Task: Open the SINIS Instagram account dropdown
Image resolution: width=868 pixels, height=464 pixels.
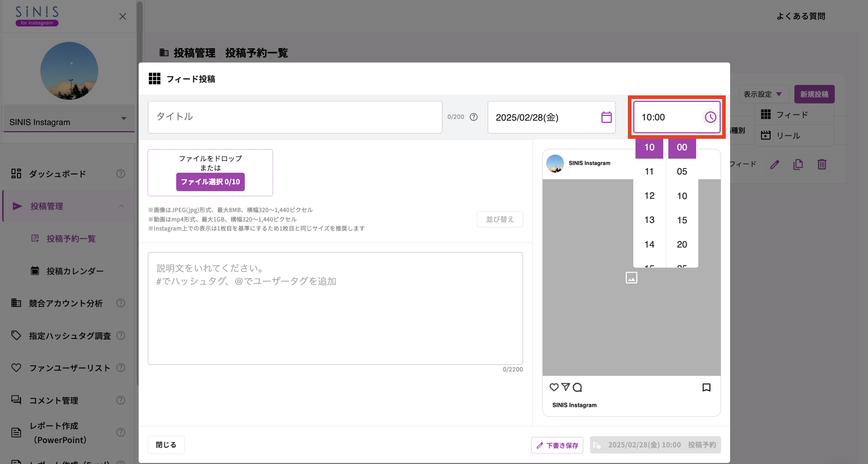Action: (125, 118)
